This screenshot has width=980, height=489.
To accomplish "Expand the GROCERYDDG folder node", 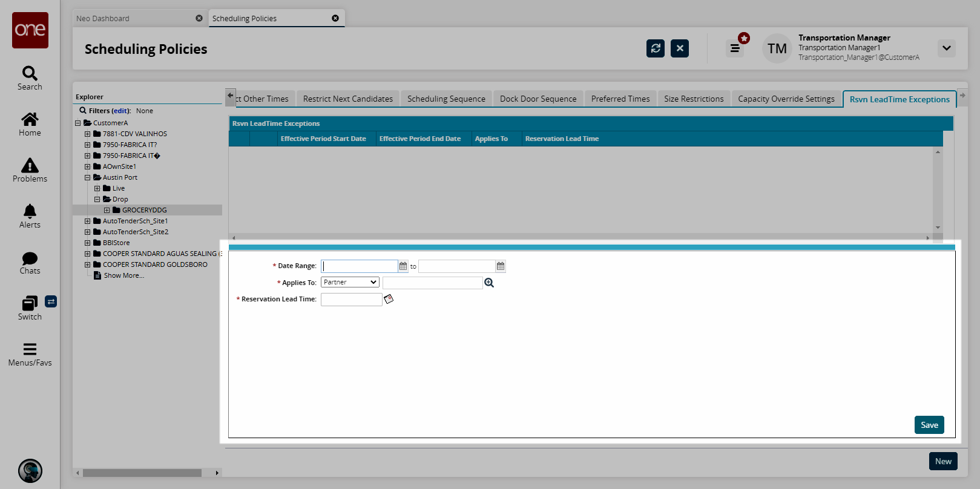I will click(x=107, y=211).
